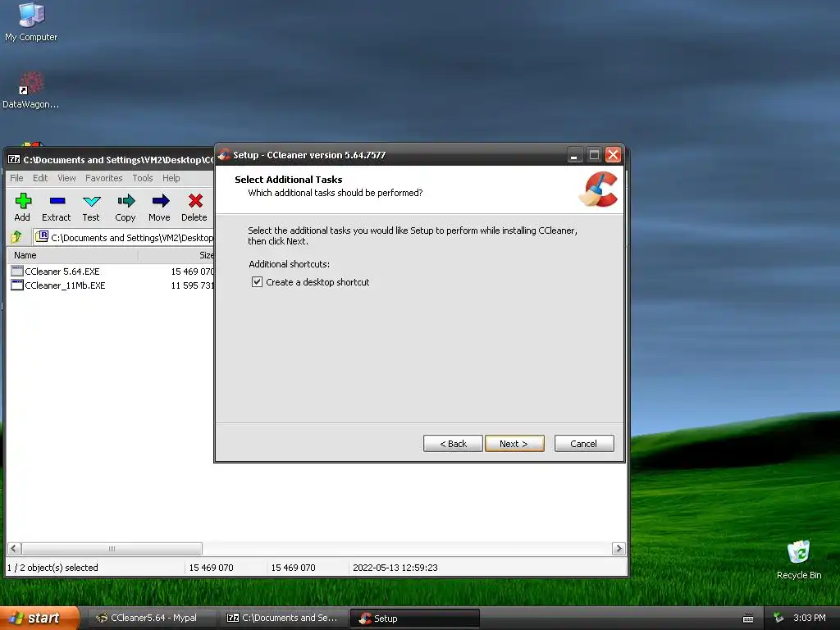Click the 7-Zip window title bar icon
The height and width of the screenshot is (630, 840).
(x=14, y=160)
